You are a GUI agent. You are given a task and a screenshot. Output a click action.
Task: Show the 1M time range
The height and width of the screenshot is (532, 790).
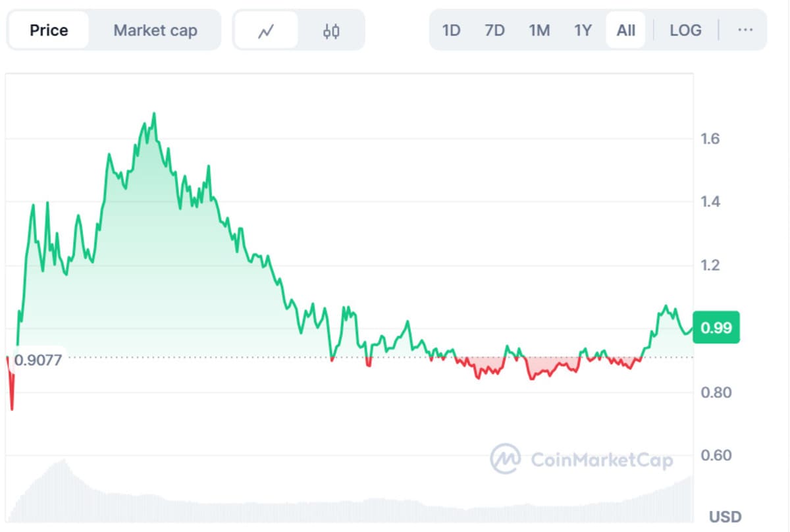click(539, 30)
